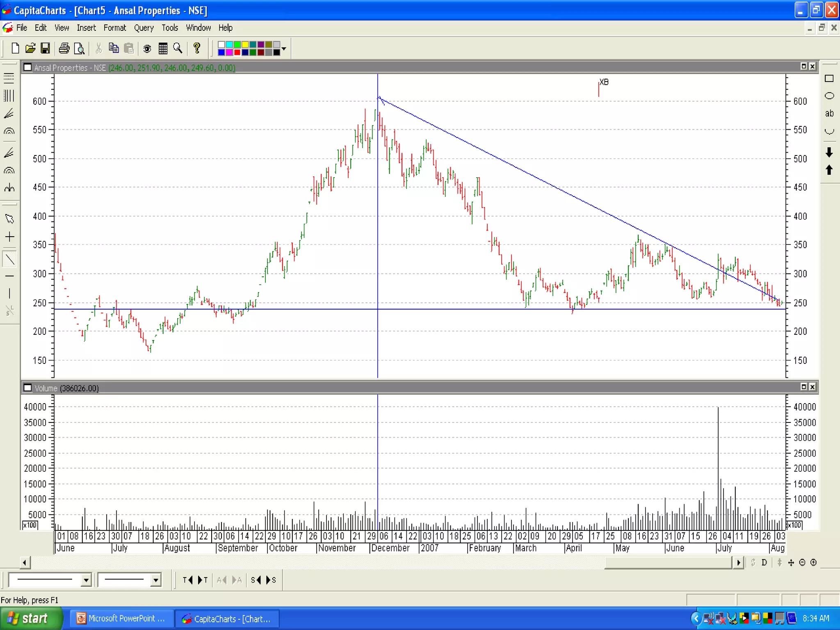Open the Insert menu
The width and height of the screenshot is (840, 630).
coord(86,28)
